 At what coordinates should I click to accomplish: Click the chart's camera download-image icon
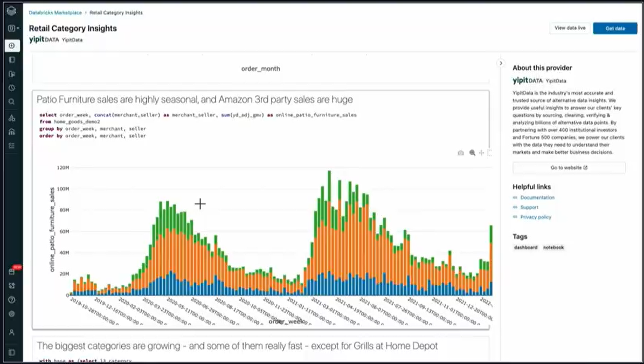pyautogui.click(x=461, y=153)
